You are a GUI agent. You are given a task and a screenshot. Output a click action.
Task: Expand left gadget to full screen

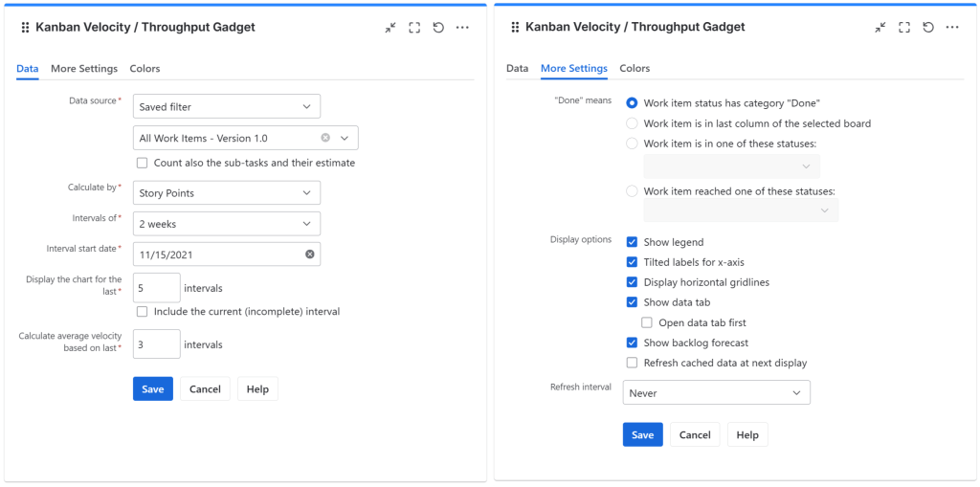pos(414,28)
